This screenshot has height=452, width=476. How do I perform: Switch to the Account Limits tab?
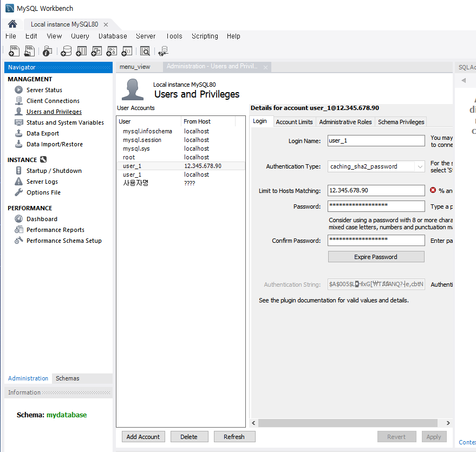pos(294,122)
